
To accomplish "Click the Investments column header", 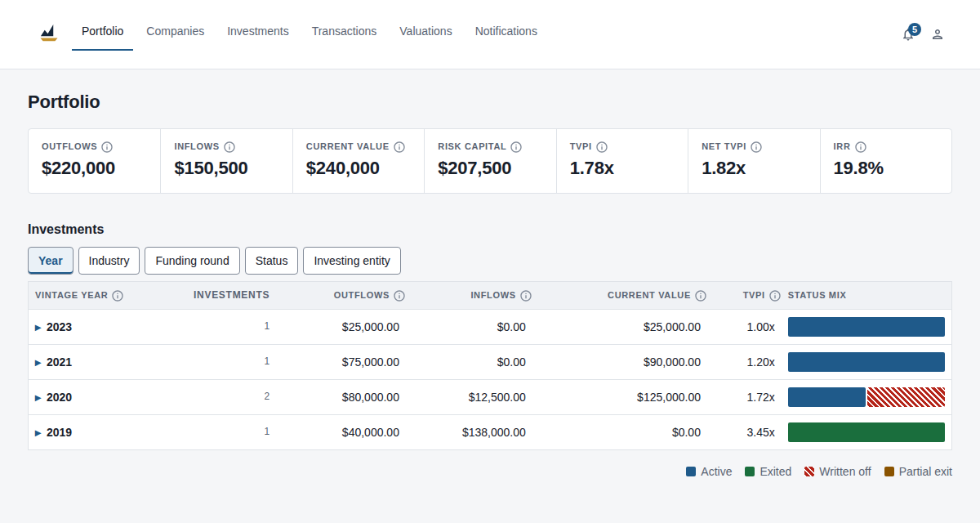I will [231, 295].
